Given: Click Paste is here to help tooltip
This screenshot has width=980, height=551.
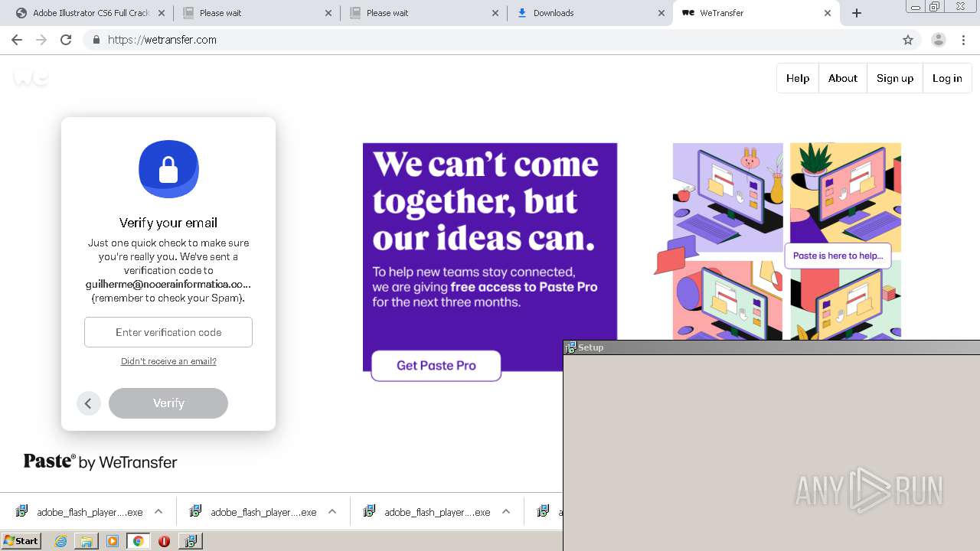Looking at the screenshot, I should [x=838, y=256].
